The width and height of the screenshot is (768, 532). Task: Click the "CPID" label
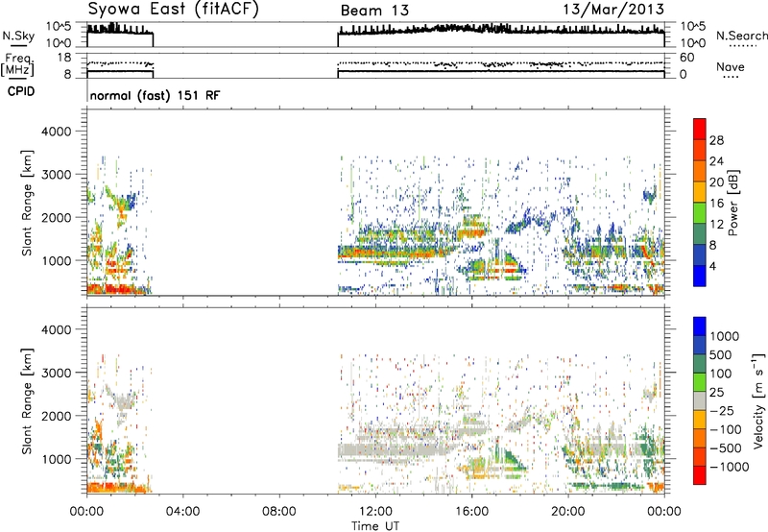(21, 91)
